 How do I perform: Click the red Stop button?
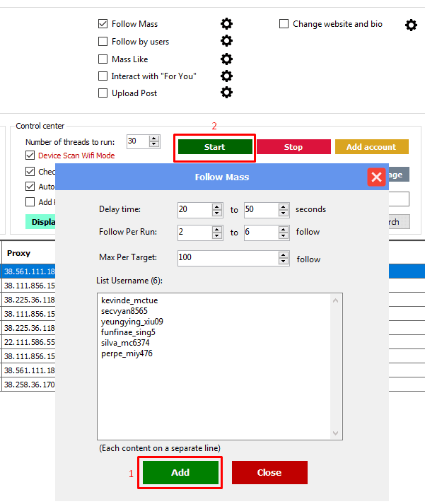[293, 147]
